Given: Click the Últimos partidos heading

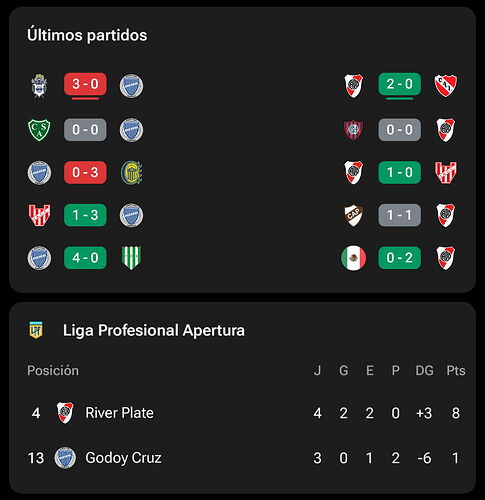Looking at the screenshot, I should [87, 35].
